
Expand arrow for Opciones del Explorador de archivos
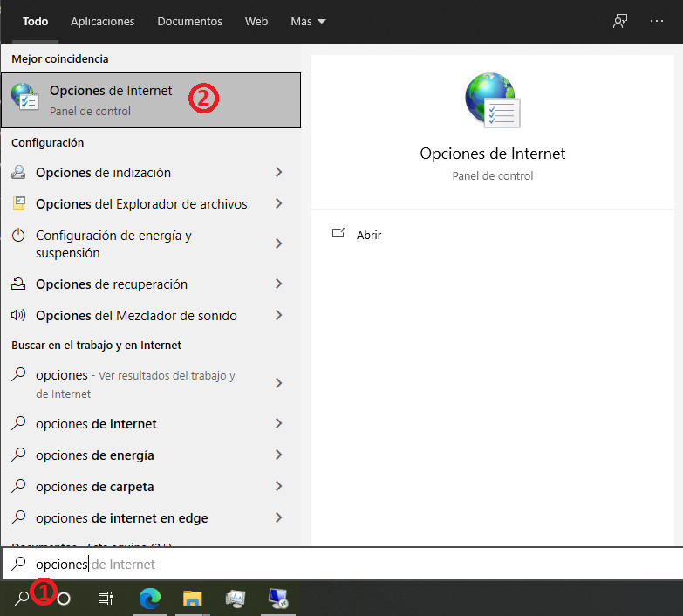click(279, 203)
